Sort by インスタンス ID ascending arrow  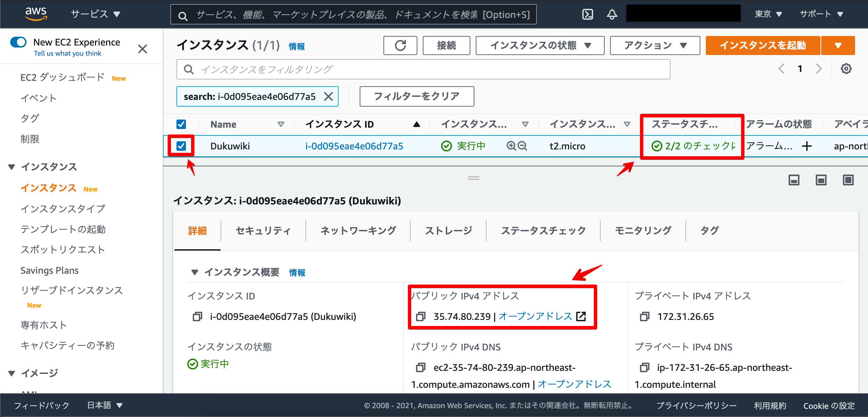point(417,125)
